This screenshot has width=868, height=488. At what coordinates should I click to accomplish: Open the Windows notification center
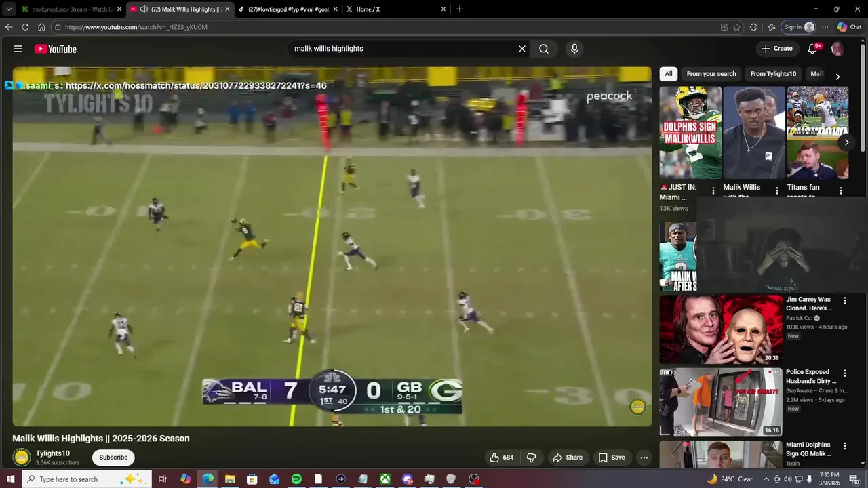[x=854, y=479]
